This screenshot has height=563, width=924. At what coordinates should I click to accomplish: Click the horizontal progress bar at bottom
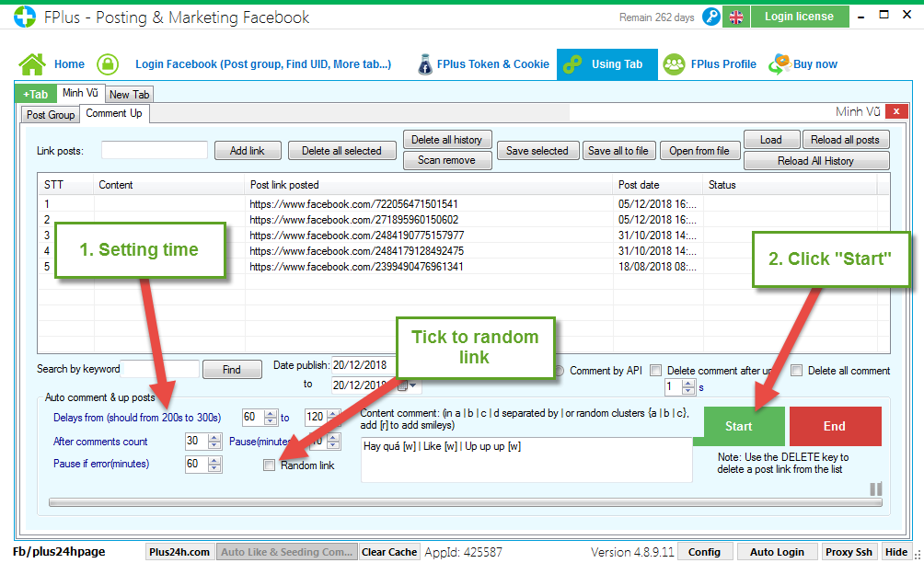tap(466, 502)
